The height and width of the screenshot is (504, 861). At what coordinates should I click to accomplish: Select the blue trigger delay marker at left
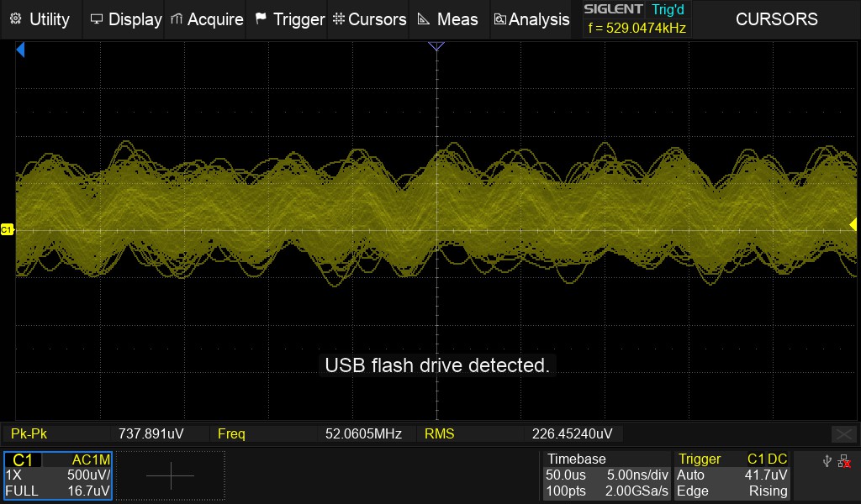pos(21,51)
